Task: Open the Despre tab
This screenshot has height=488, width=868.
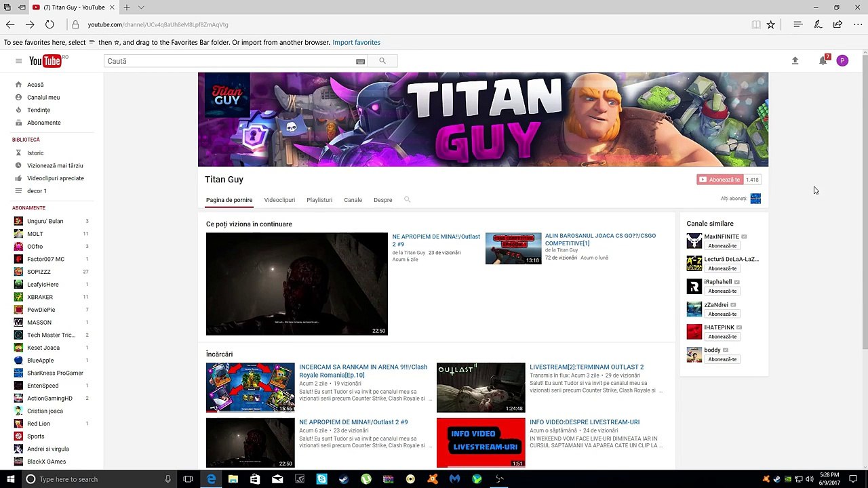Action: coord(383,200)
